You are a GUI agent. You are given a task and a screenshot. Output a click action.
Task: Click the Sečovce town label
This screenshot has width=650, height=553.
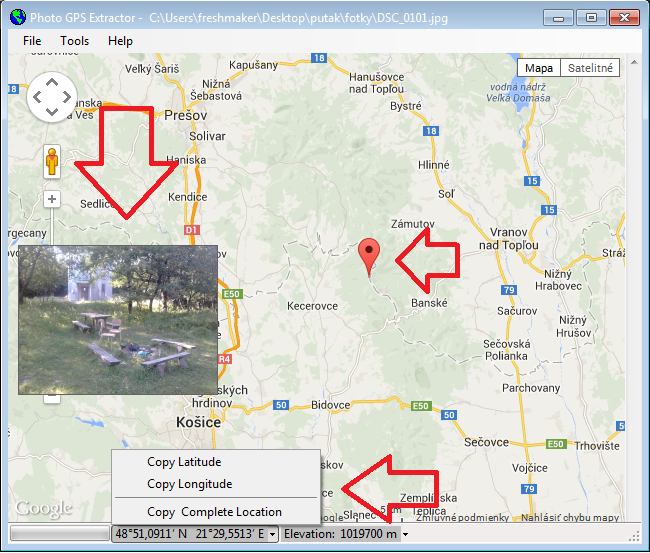click(x=486, y=442)
